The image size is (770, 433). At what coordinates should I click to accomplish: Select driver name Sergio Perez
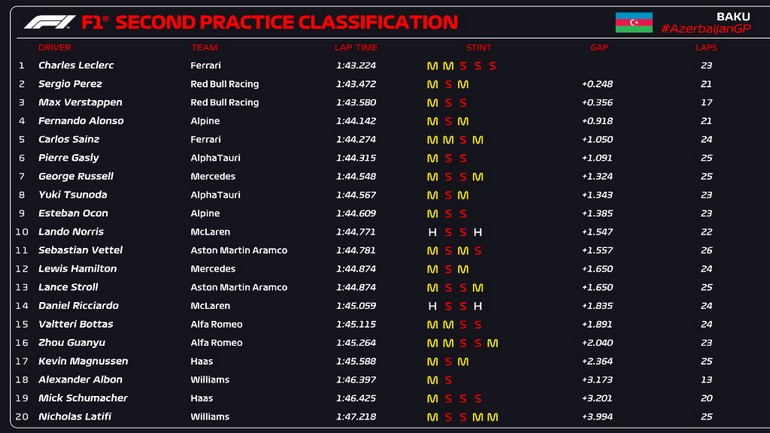pos(70,84)
